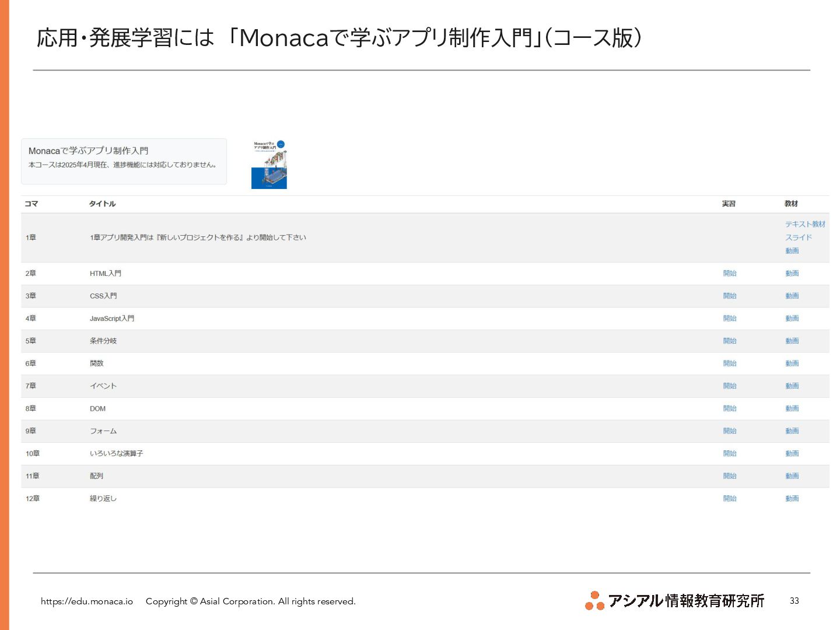The height and width of the screenshot is (630, 840).
Task: Click 開始 for 繰り返し row
Action: tap(730, 499)
